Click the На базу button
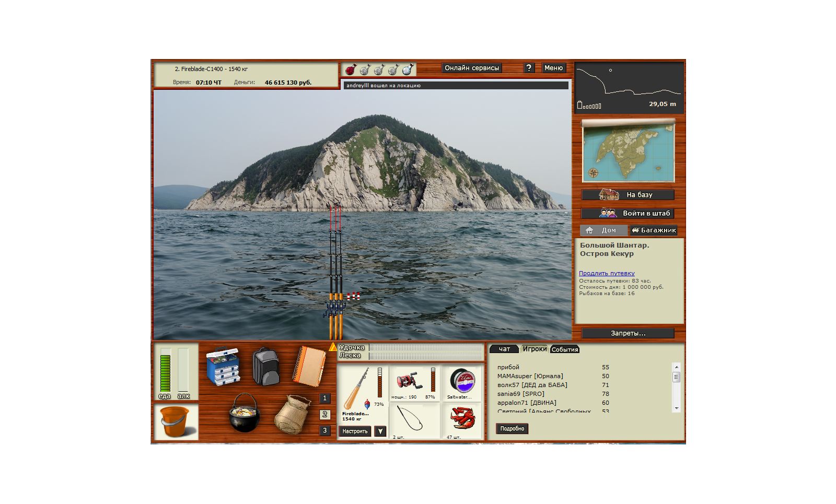 [628, 195]
